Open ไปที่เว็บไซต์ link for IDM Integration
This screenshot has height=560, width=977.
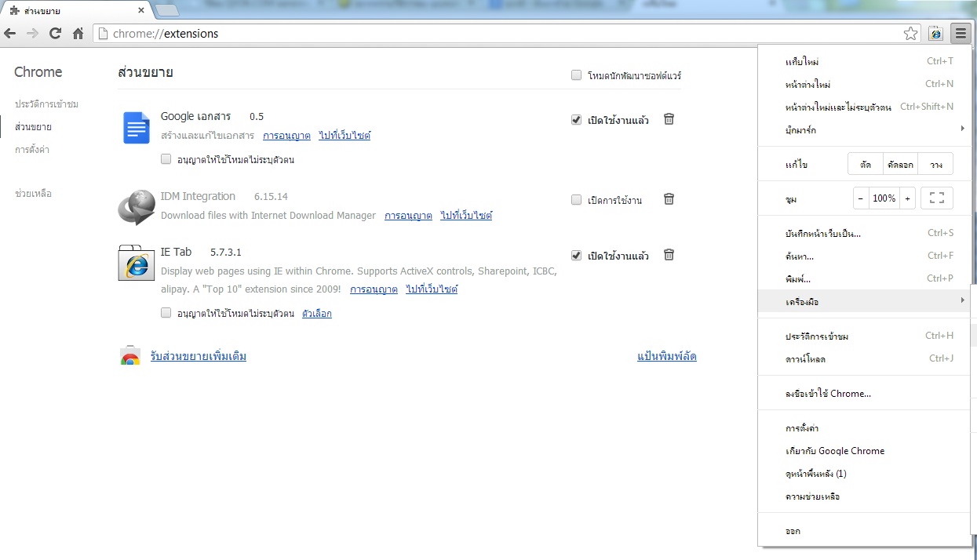[466, 216]
